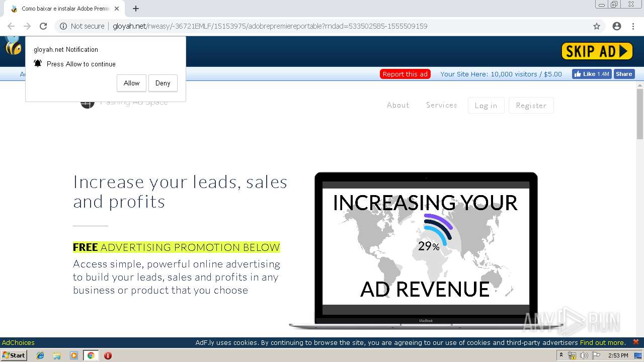This screenshot has width=644, height=362.
Task: Click the scrollbar up arrow
Action: point(640,84)
